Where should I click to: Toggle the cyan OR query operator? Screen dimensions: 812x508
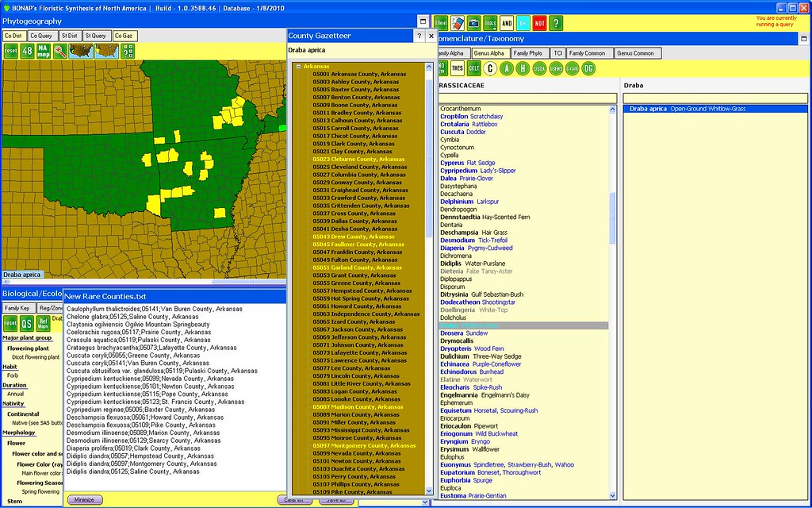[523, 23]
